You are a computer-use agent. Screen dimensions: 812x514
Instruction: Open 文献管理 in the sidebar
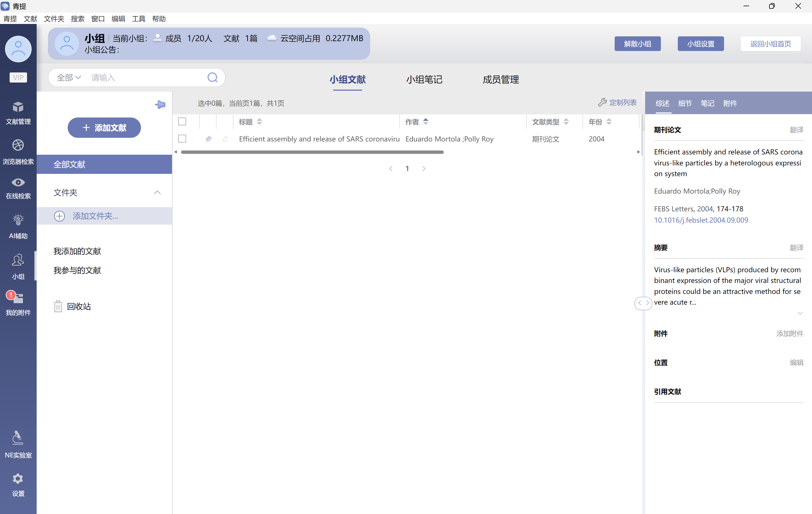point(18,113)
